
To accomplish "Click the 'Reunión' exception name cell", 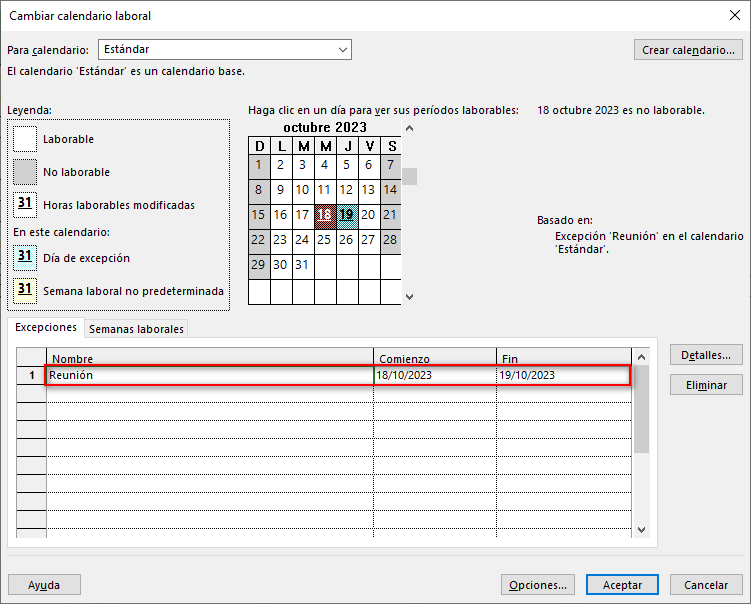I will click(210, 375).
